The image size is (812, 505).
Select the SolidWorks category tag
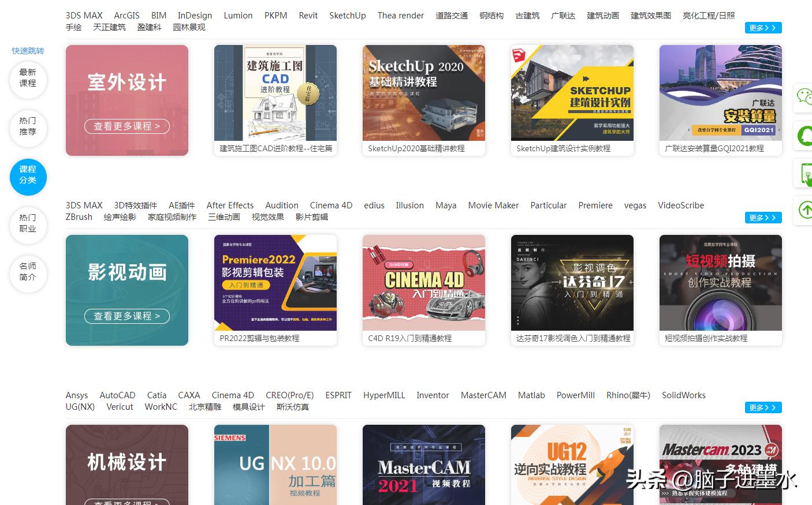[684, 395]
